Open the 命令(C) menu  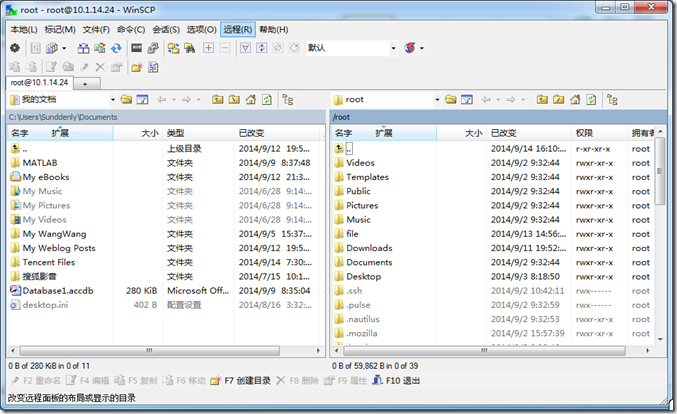[x=131, y=29]
